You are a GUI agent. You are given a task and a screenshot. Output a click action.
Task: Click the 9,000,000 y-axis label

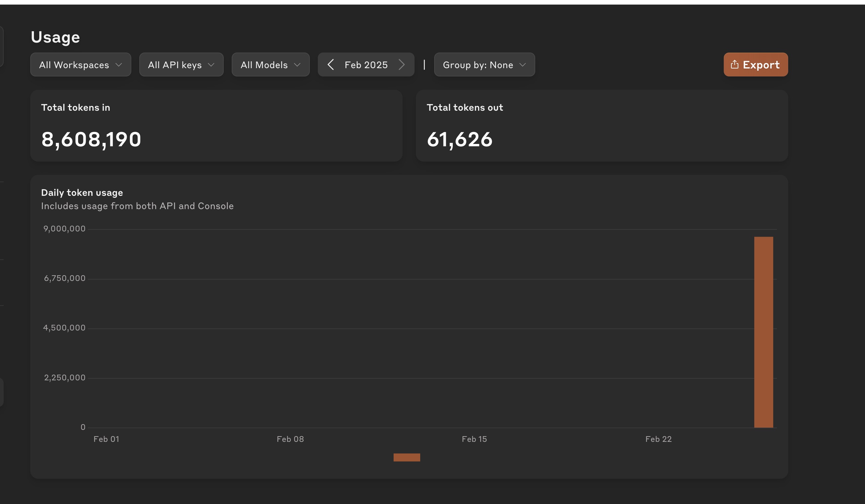[64, 229]
